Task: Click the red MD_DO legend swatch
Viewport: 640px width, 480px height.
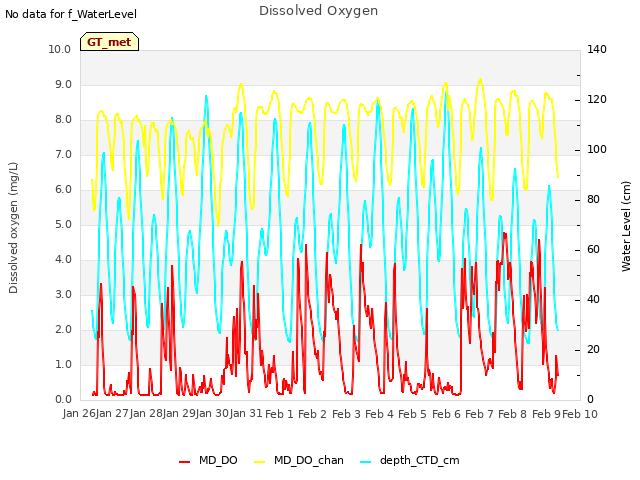Action: (184, 462)
